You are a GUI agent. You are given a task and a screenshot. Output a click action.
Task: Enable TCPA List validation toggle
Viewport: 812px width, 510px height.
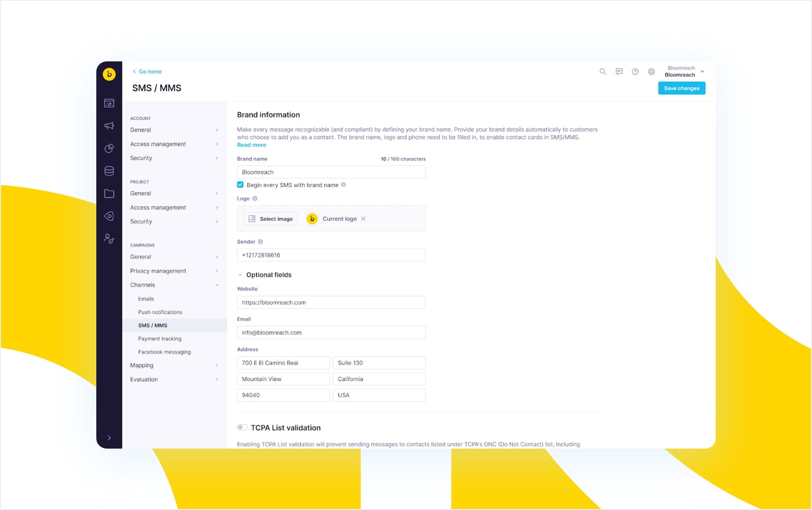point(242,427)
